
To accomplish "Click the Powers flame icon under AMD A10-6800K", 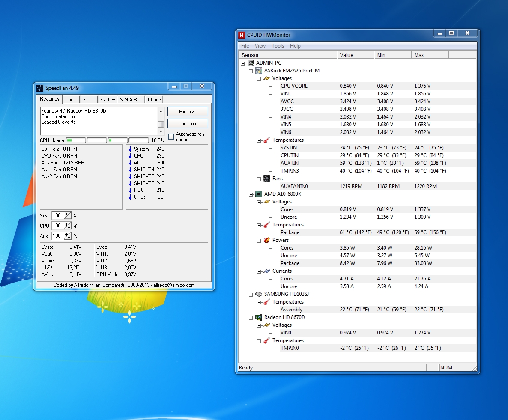I will pos(266,240).
